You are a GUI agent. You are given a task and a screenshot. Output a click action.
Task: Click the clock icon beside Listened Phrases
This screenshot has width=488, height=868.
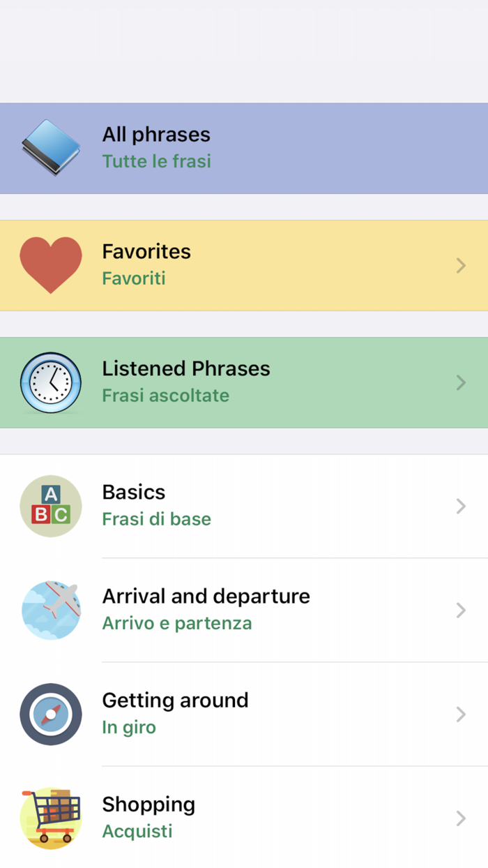tap(50, 382)
